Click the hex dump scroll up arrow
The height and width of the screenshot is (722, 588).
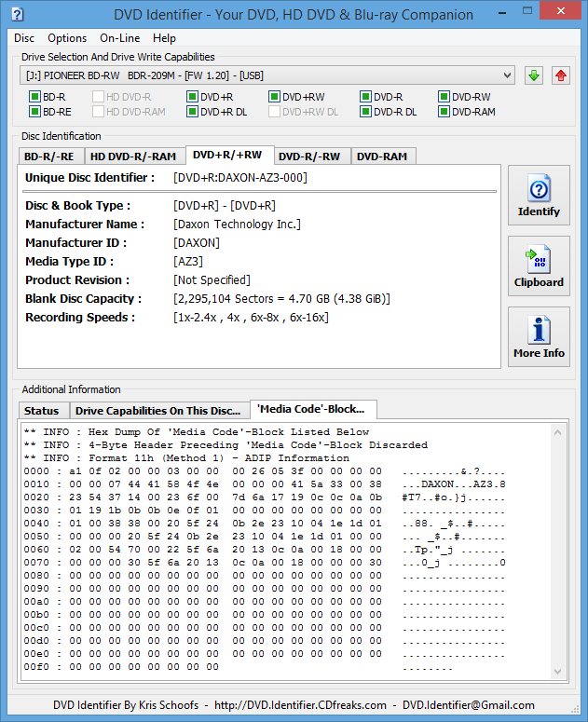557,432
